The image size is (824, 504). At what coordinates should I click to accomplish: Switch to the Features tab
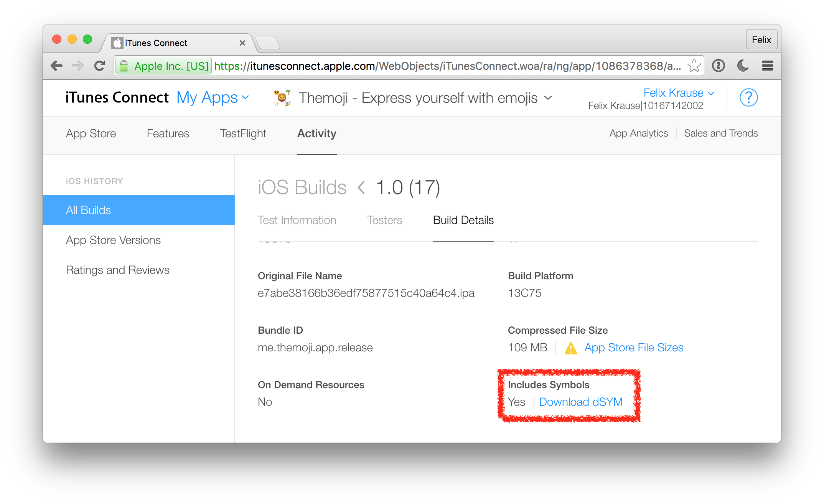click(x=168, y=133)
